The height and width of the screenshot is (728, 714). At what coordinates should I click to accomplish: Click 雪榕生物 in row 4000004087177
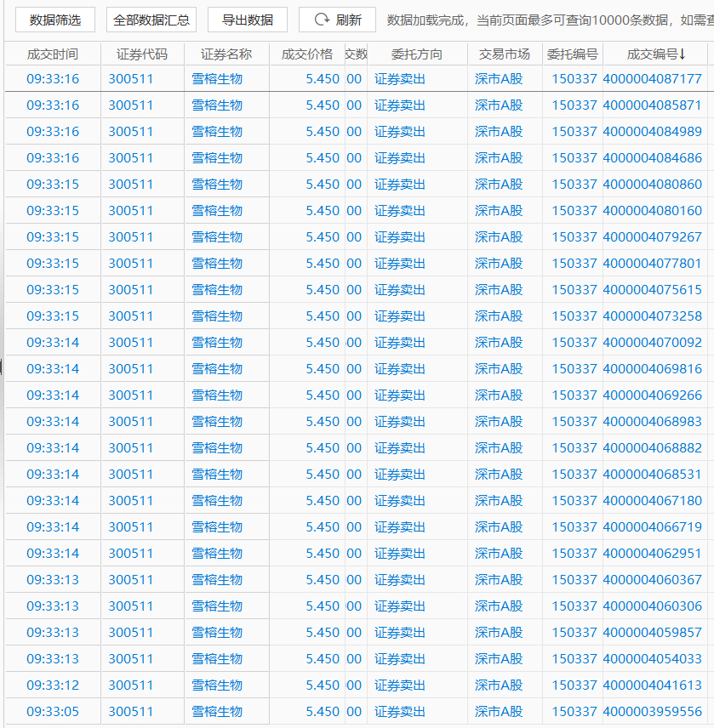point(217,79)
